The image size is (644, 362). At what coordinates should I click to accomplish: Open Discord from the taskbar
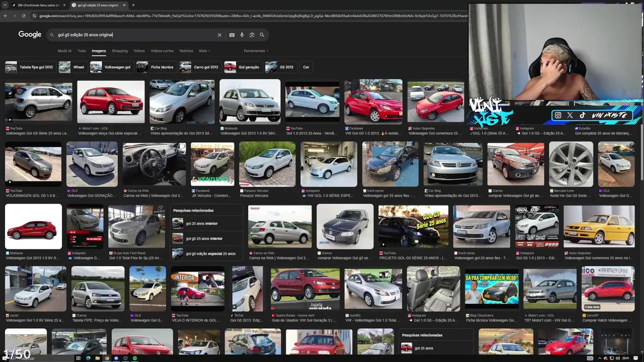tap(116, 358)
